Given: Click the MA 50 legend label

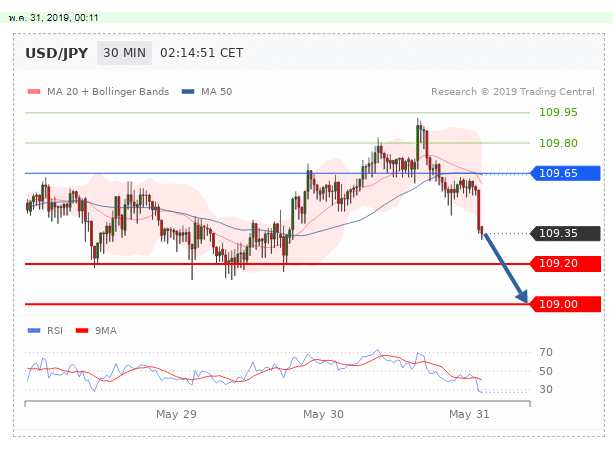Looking at the screenshot, I should tap(217, 92).
